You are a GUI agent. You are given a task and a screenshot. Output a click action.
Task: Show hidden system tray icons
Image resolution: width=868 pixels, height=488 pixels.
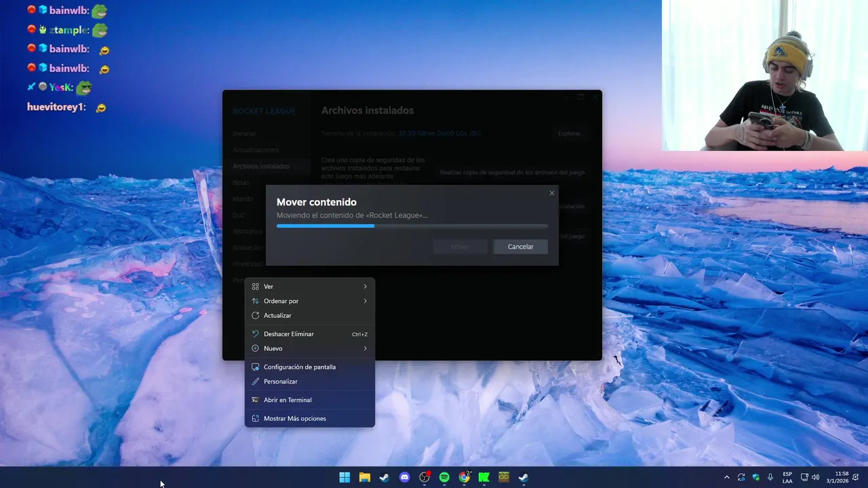pos(727,477)
